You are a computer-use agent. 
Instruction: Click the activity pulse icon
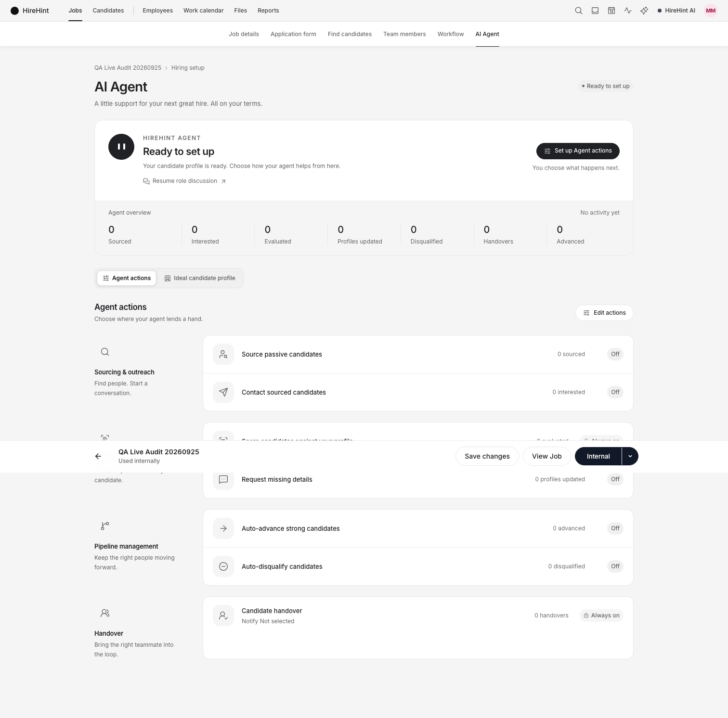(x=628, y=11)
